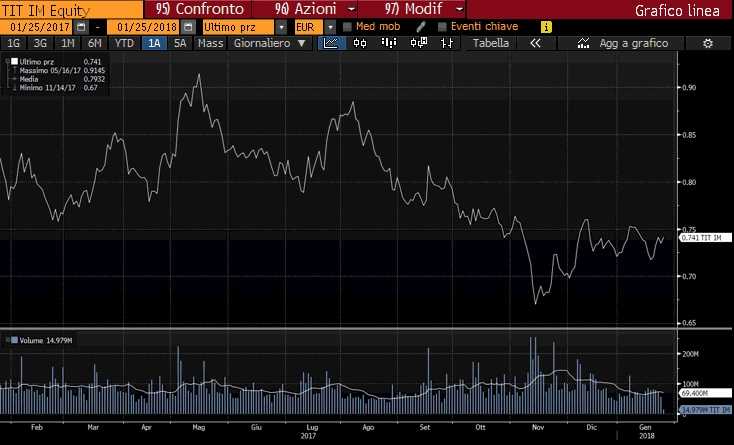Select the 3G range tab
The height and width of the screenshot is (445, 734).
click(x=40, y=43)
